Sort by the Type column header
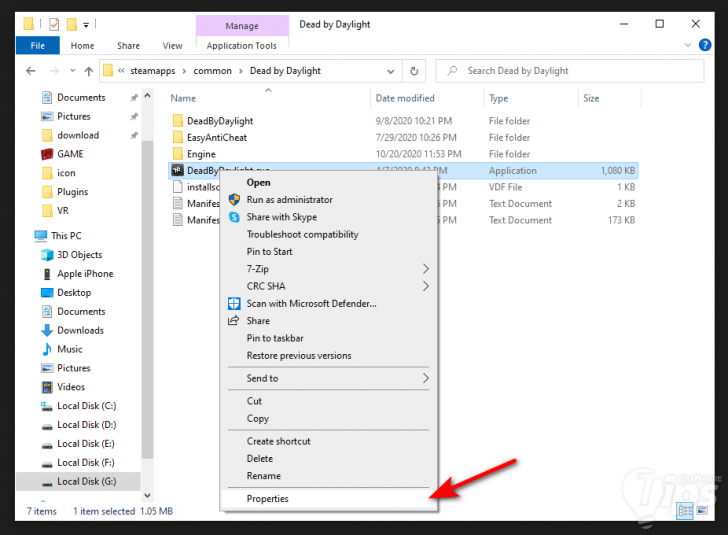The height and width of the screenshot is (535, 728). pyautogui.click(x=498, y=98)
